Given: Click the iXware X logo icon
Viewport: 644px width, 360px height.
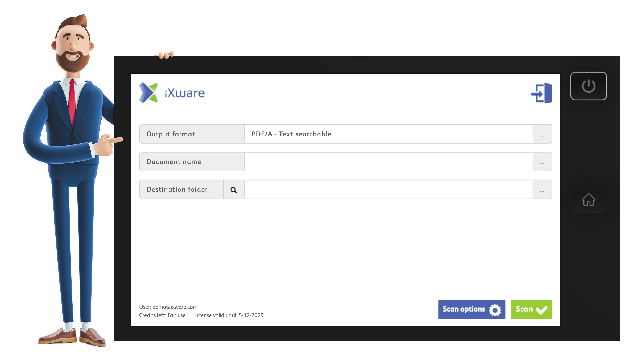Looking at the screenshot, I should pyautogui.click(x=149, y=93).
